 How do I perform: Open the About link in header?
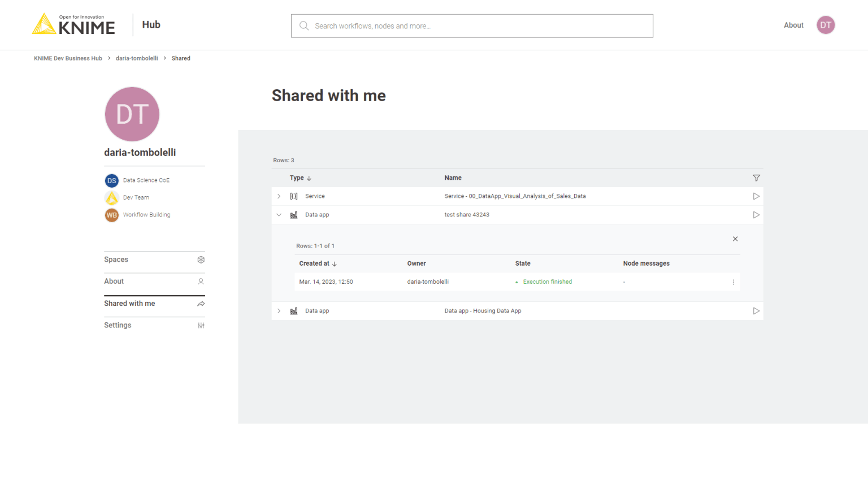[x=793, y=25]
